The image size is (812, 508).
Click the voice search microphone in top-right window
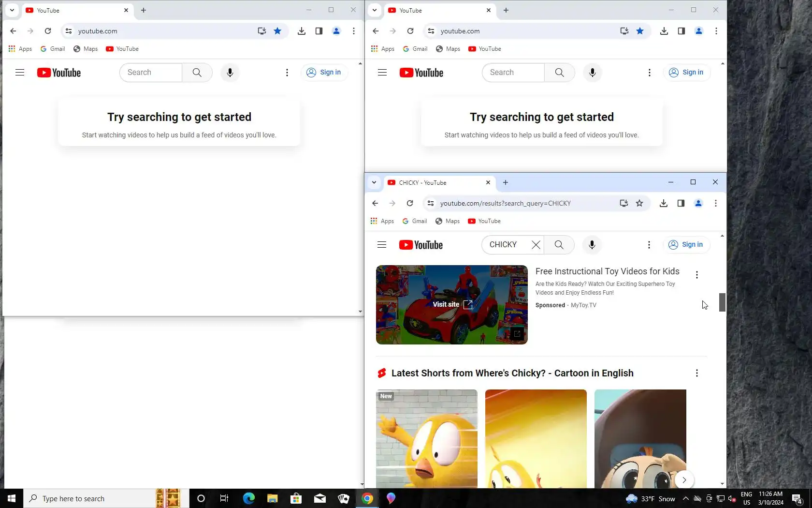click(x=593, y=73)
